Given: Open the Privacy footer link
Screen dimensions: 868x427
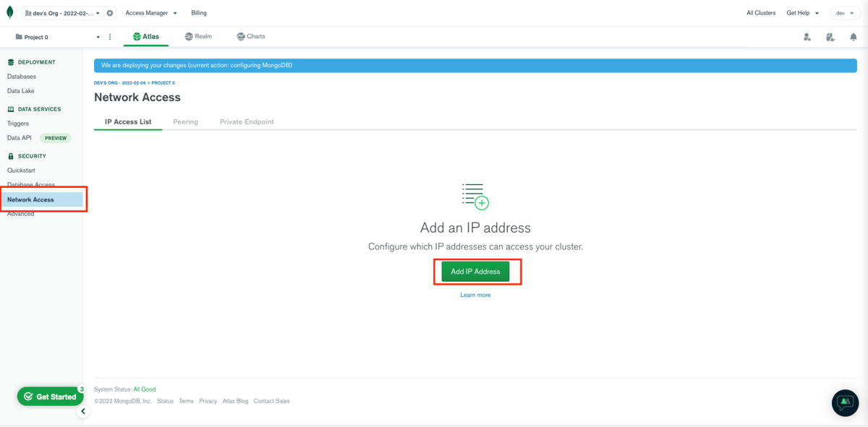Looking at the screenshot, I should [x=208, y=401].
